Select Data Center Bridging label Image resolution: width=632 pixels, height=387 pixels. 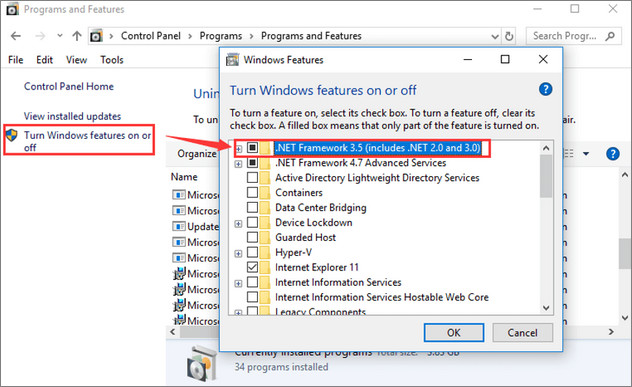321,208
